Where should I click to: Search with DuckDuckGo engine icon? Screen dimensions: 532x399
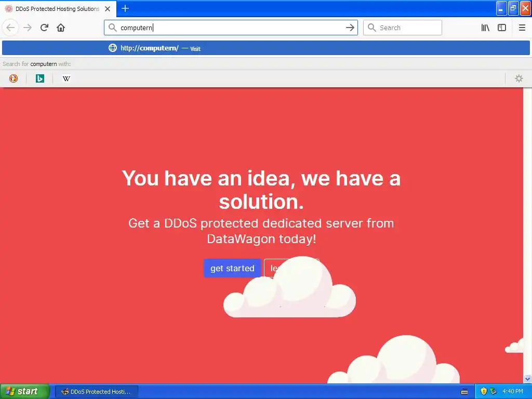tap(14, 78)
